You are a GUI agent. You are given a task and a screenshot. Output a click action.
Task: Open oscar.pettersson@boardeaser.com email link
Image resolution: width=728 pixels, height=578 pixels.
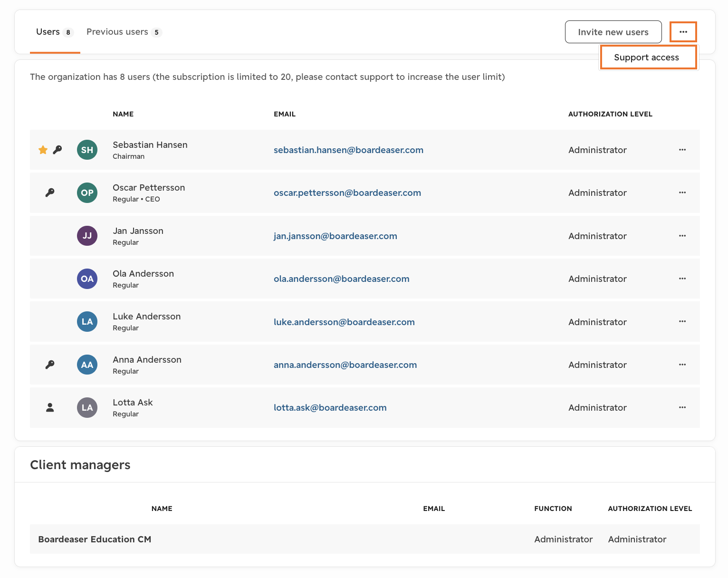347,193
